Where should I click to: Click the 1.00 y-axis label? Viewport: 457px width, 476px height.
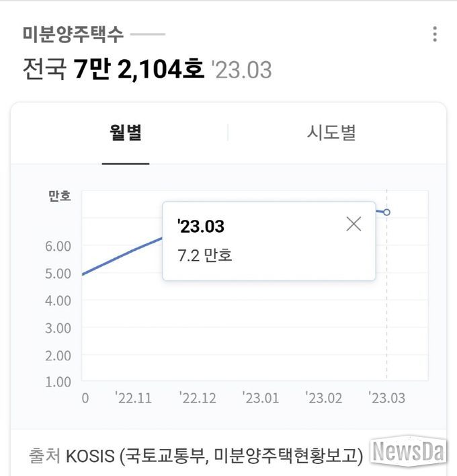click(58, 382)
